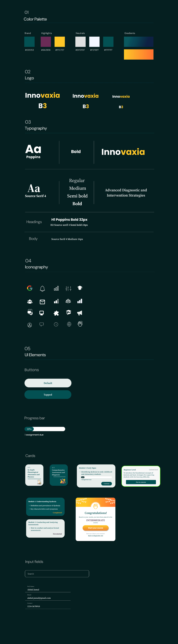Click illustration on Phonological Awareness card

(x=39, y=482)
